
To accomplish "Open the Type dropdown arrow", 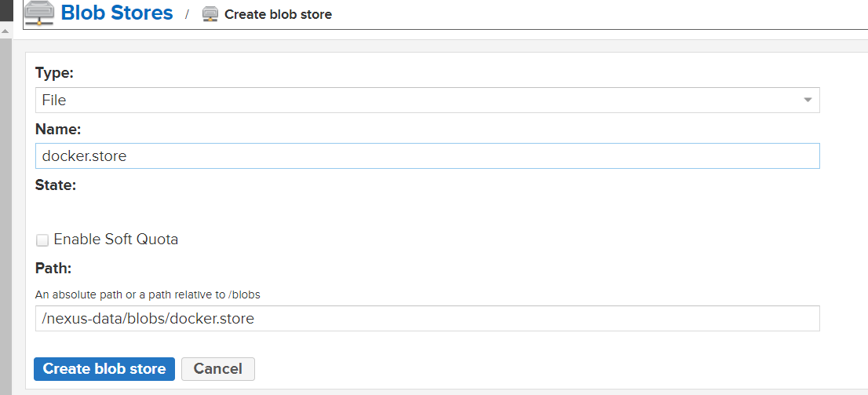I will tap(808, 101).
